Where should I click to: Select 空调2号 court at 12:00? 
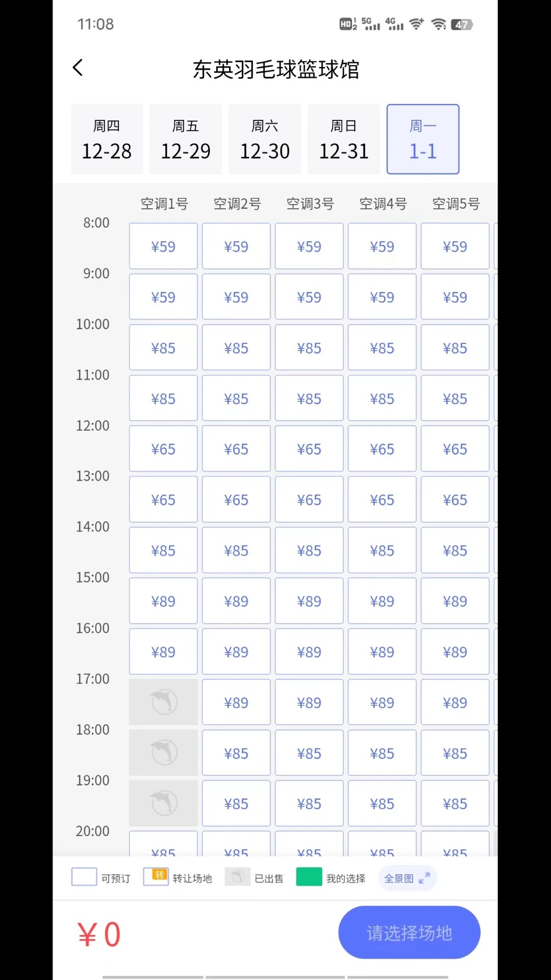click(x=236, y=449)
